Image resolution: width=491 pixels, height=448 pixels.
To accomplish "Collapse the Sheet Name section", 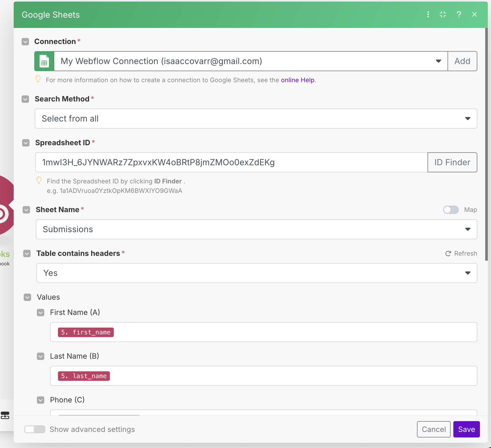I will click(x=26, y=210).
